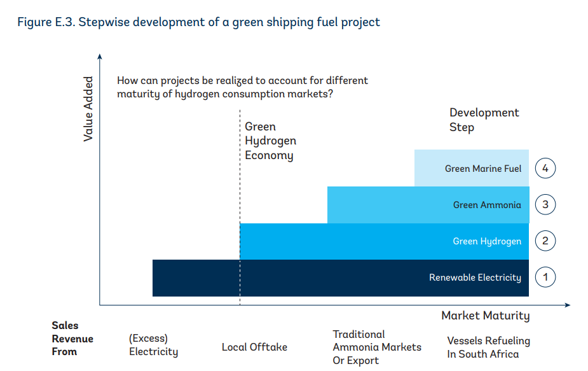
Task: Click the light blue 'Green Marine Fuel' bar
Action: tap(472, 168)
